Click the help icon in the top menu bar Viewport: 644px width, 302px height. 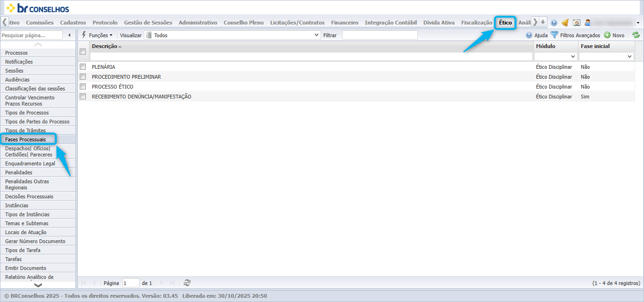pyautogui.click(x=554, y=23)
